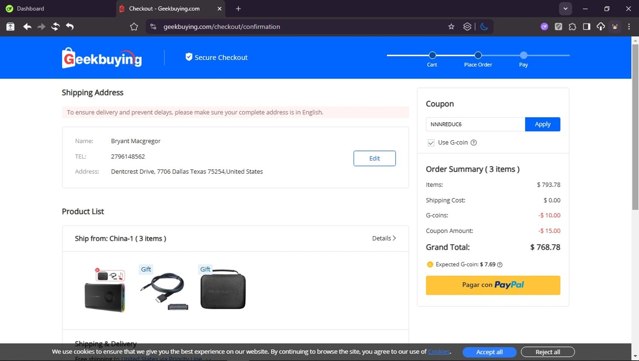Toggle the browser side panel icon
The image size is (639, 361).
[x=586, y=27]
